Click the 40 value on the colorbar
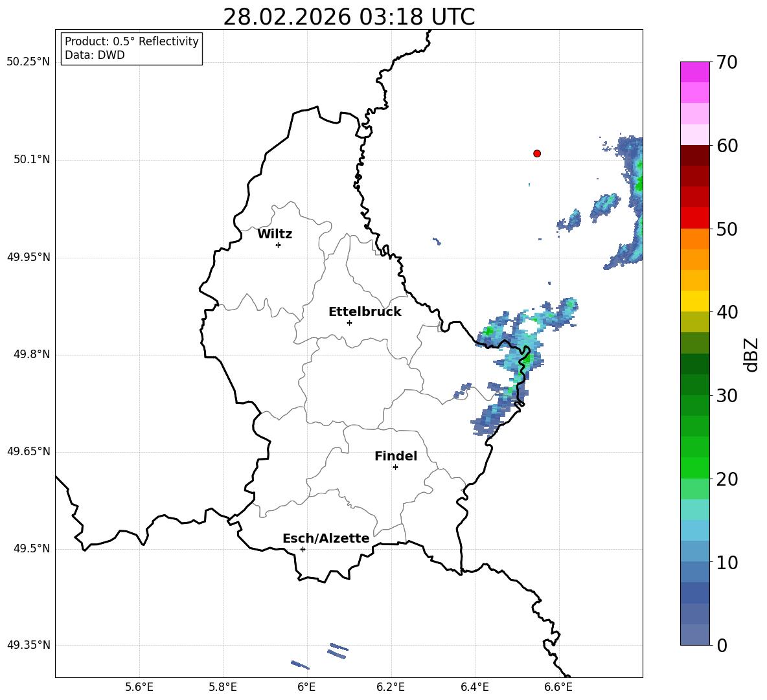 (x=727, y=312)
